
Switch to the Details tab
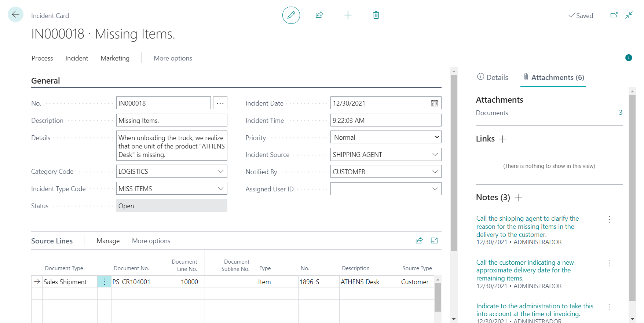click(x=493, y=77)
